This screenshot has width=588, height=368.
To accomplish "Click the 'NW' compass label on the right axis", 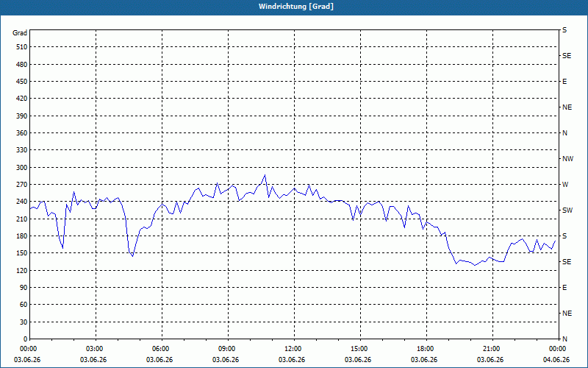I will (x=568, y=159).
